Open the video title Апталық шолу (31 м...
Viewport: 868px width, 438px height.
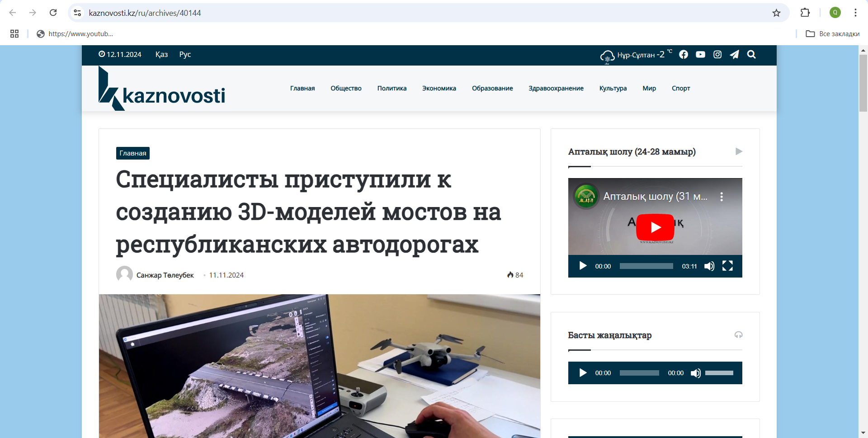655,196
